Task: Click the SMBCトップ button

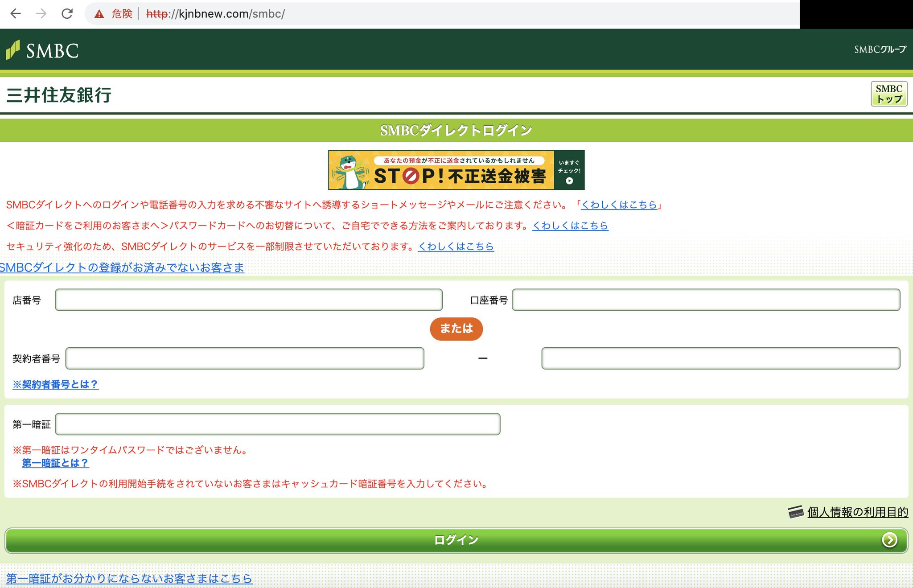Action: point(889,94)
